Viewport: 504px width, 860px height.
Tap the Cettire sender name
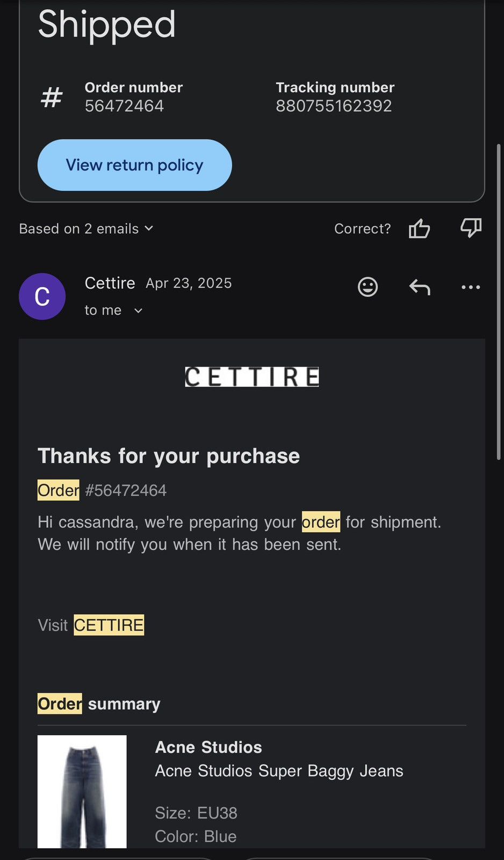point(110,283)
